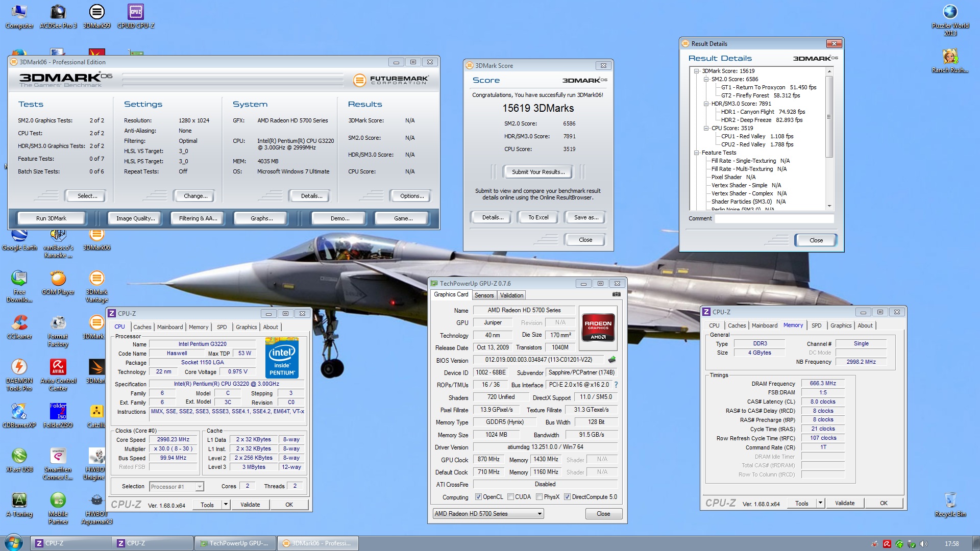Click the Save as... button
The width and height of the screenshot is (980, 551).
[586, 217]
